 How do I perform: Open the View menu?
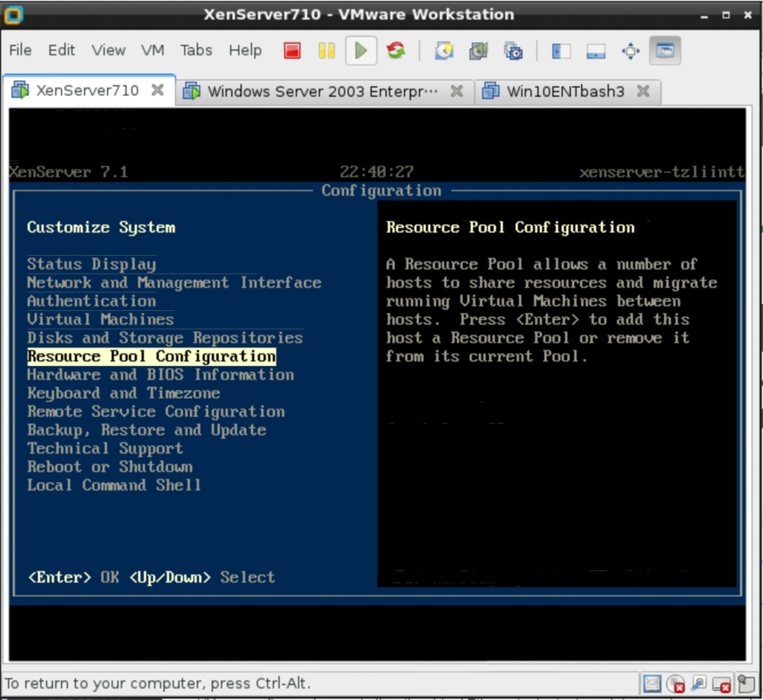tap(109, 50)
